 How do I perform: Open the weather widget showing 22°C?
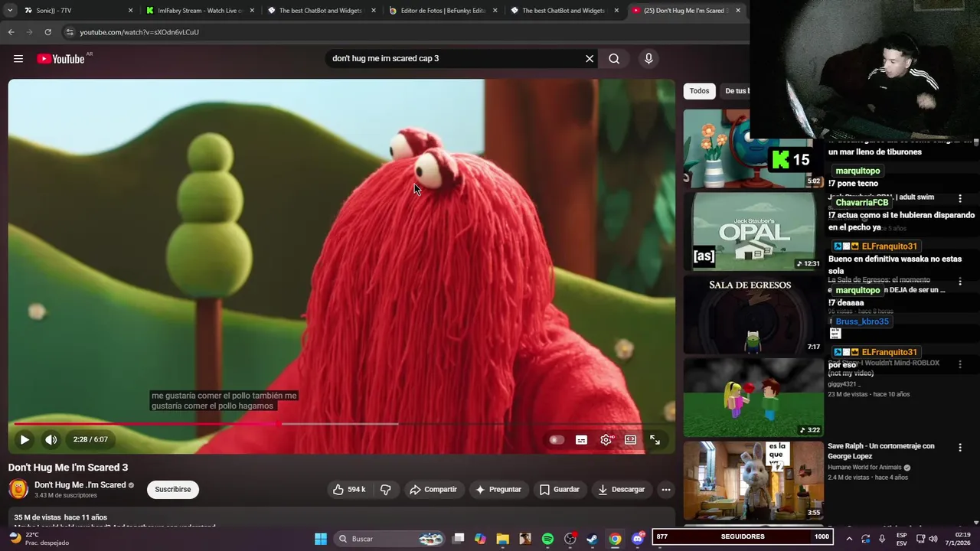[x=40, y=539]
